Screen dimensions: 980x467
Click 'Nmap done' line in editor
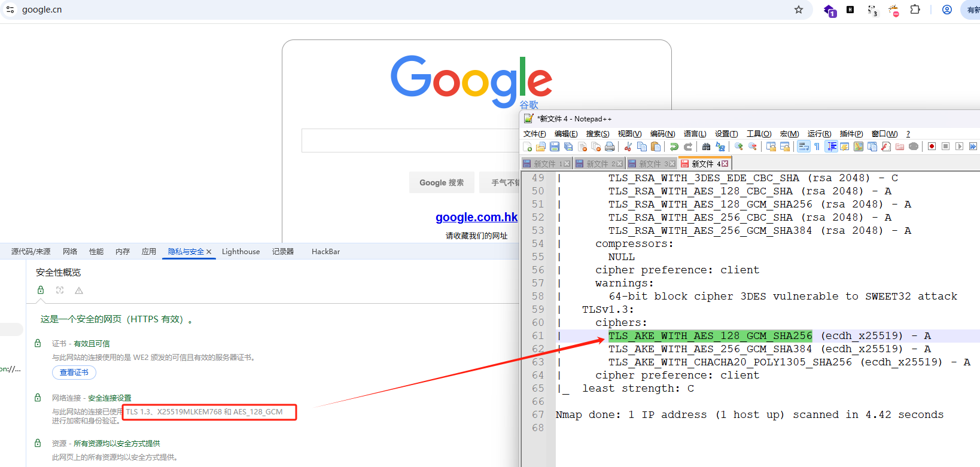pyautogui.click(x=749, y=415)
